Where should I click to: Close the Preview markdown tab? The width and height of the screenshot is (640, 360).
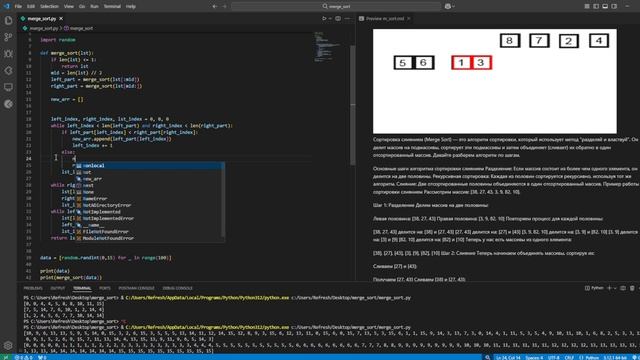click(x=409, y=18)
